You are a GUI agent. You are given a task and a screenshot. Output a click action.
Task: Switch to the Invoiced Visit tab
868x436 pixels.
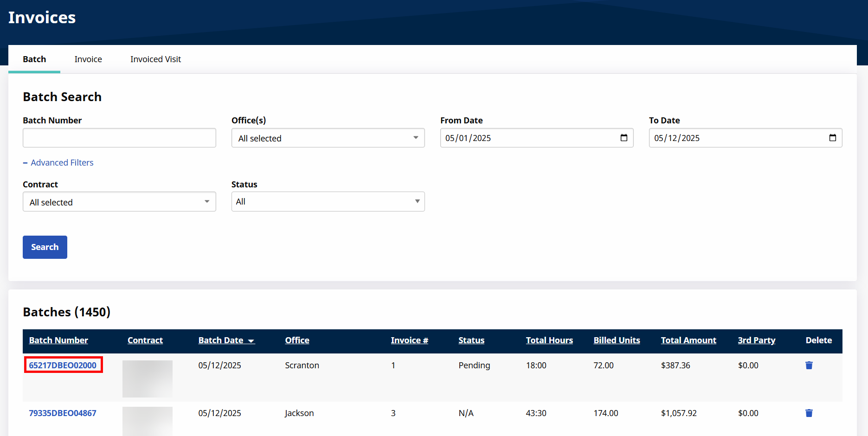pyautogui.click(x=155, y=59)
